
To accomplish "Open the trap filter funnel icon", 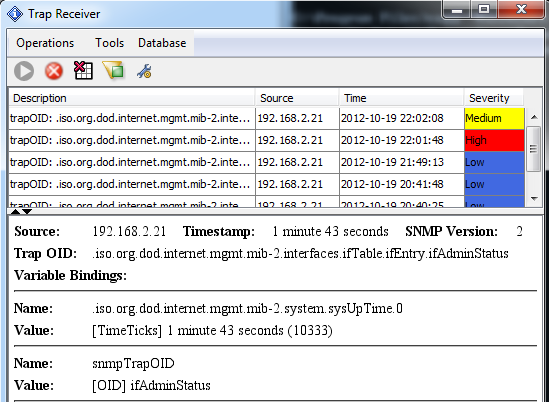I will tap(113, 70).
